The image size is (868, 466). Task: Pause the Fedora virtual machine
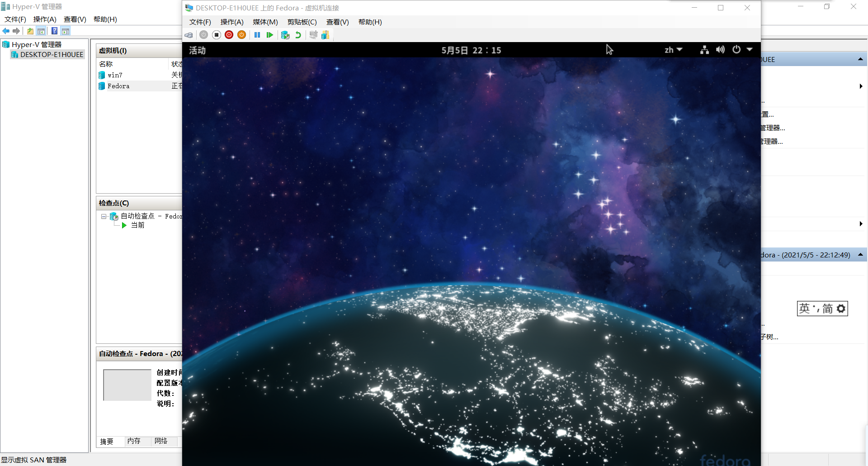pyautogui.click(x=257, y=35)
